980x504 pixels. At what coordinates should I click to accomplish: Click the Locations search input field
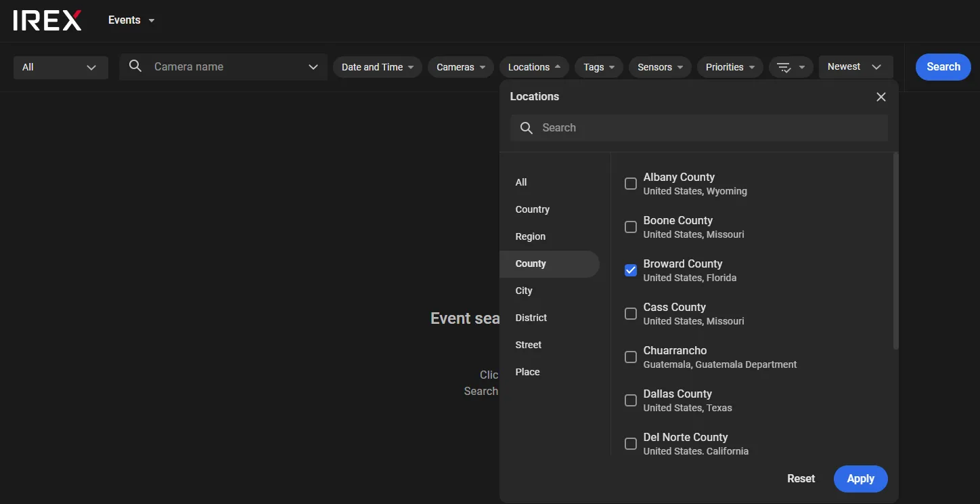(699, 127)
